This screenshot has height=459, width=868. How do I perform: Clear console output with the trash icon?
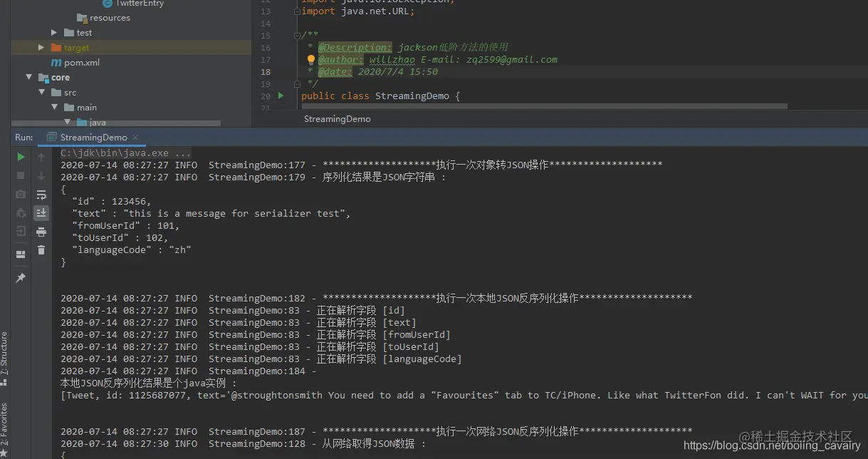coord(41,250)
